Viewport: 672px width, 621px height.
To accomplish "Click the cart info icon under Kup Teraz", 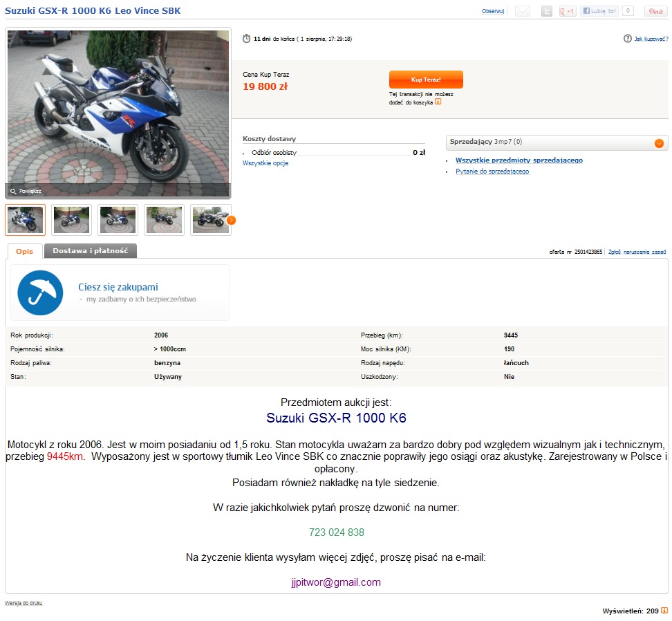I will (438, 102).
